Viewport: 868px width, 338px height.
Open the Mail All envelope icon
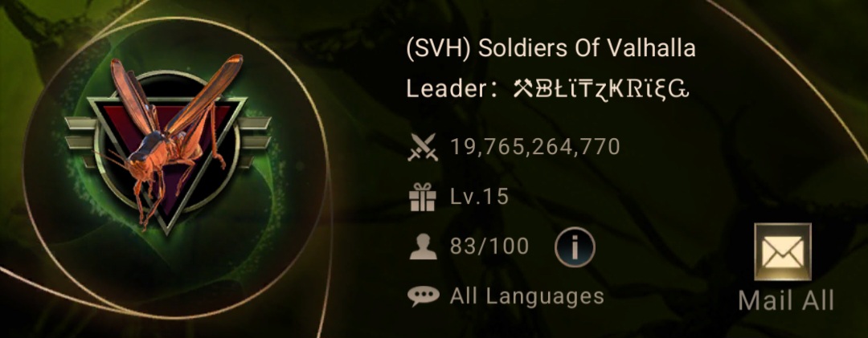[783, 252]
